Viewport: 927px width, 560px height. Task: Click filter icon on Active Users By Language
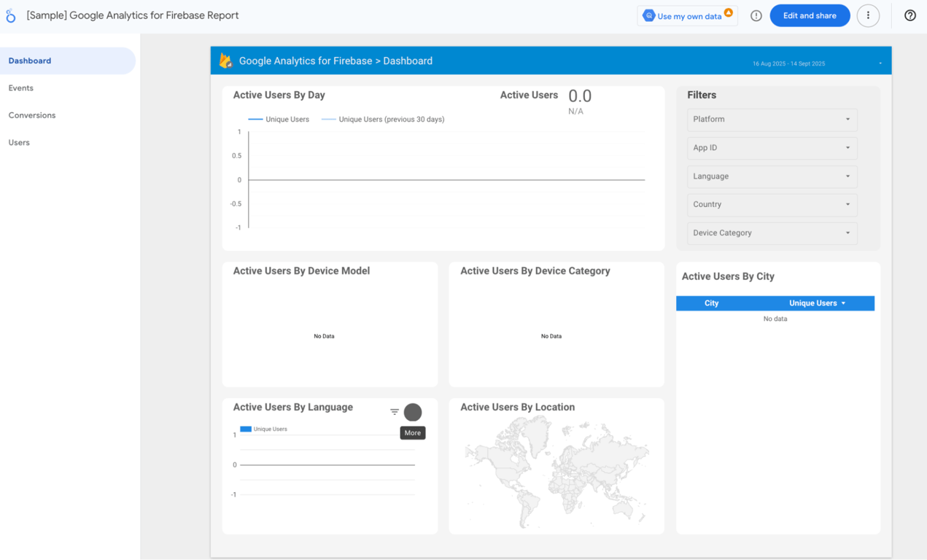coord(395,412)
